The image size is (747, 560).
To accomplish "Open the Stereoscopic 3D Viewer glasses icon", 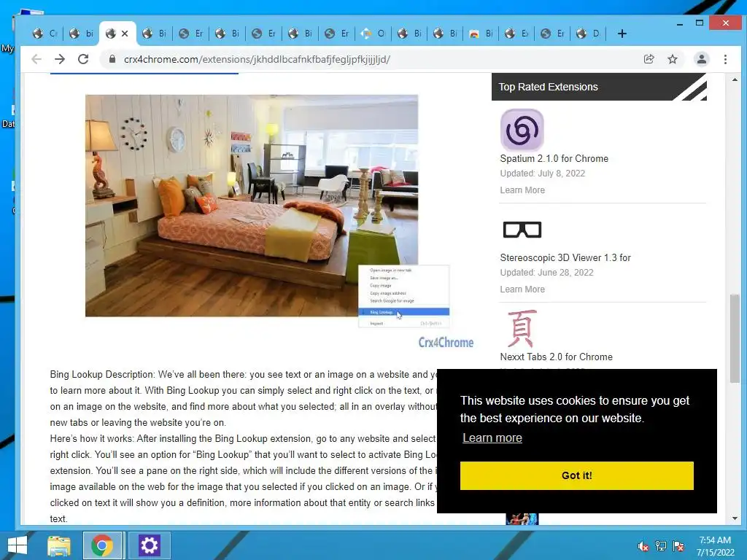I will click(522, 230).
